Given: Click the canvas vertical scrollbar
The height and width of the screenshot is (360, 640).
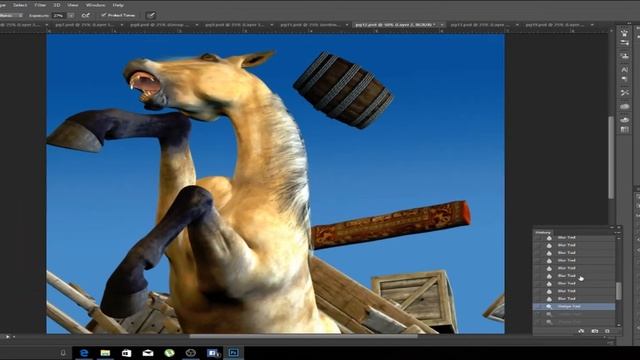Looking at the screenshot, I should 611,157.
